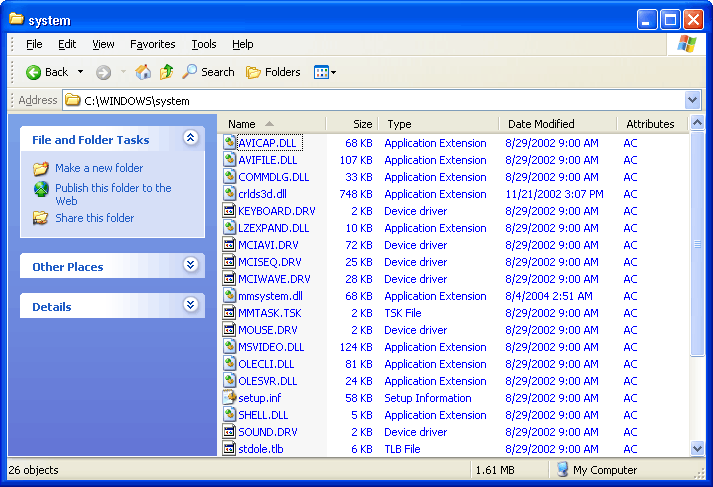Click the stdole.tlb file name

tap(261, 449)
